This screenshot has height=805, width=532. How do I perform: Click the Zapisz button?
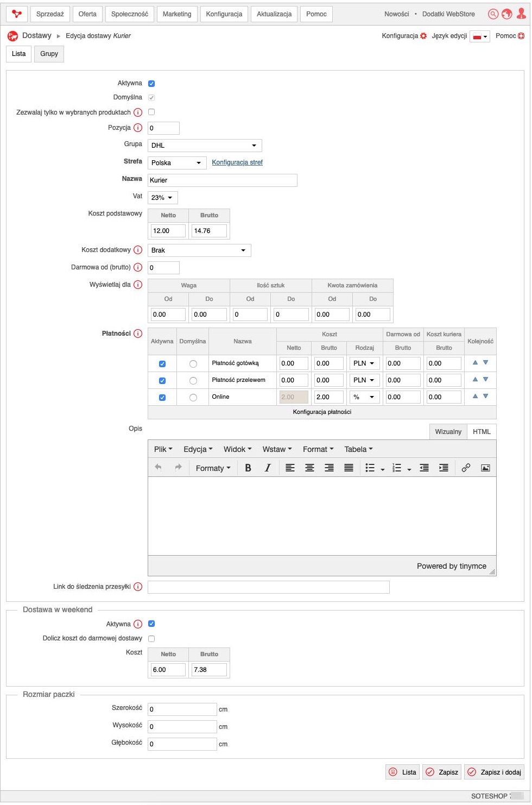pyautogui.click(x=442, y=772)
